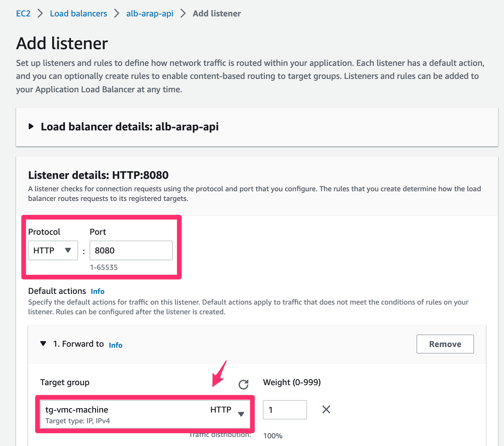The height and width of the screenshot is (446, 504).
Task: Remove tg-vmc-machine using the X icon
Action: [326, 409]
